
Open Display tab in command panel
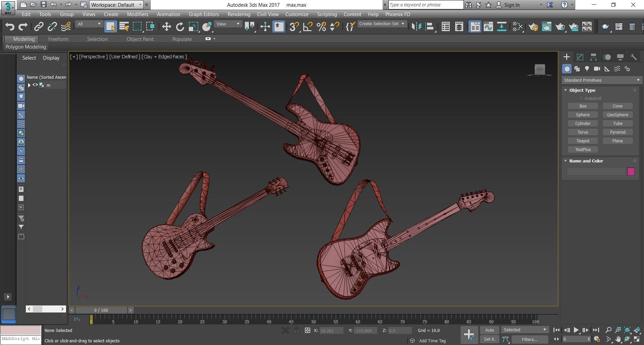click(620, 57)
